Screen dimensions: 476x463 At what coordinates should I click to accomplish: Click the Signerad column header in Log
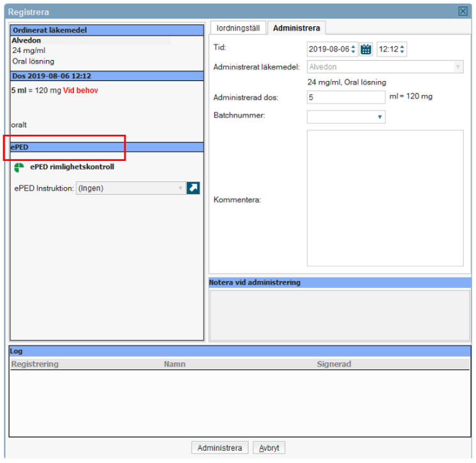pos(334,364)
